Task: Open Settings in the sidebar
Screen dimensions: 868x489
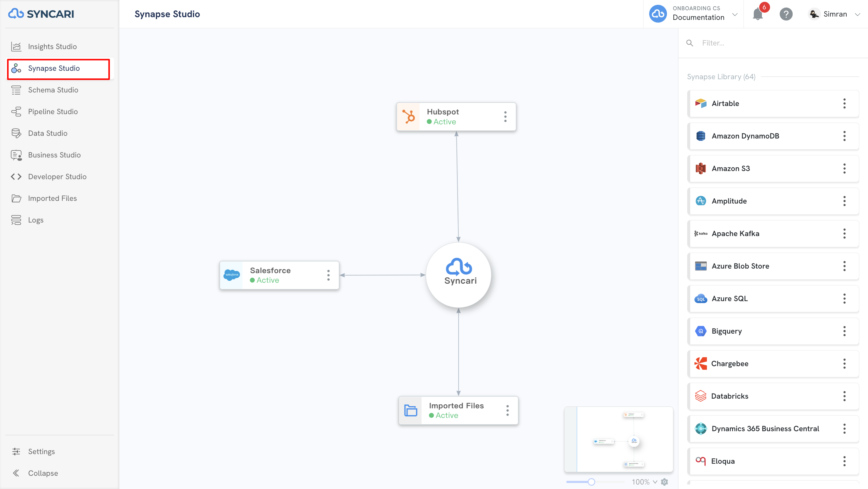Action: coord(59,451)
